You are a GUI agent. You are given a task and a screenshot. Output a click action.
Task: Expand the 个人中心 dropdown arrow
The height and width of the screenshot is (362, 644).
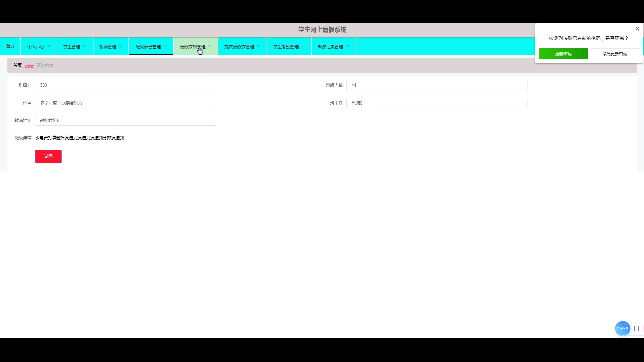[x=49, y=46]
